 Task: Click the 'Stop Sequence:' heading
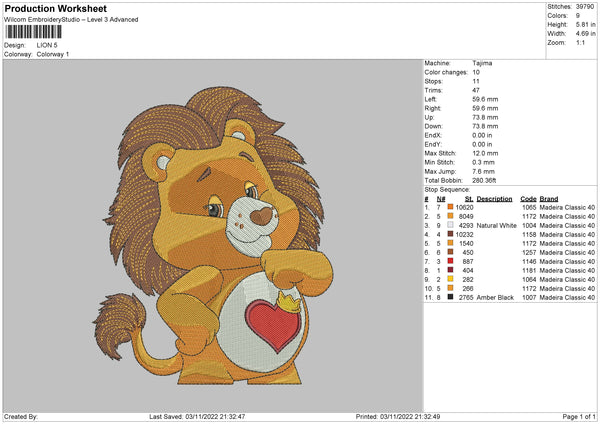[447, 189]
